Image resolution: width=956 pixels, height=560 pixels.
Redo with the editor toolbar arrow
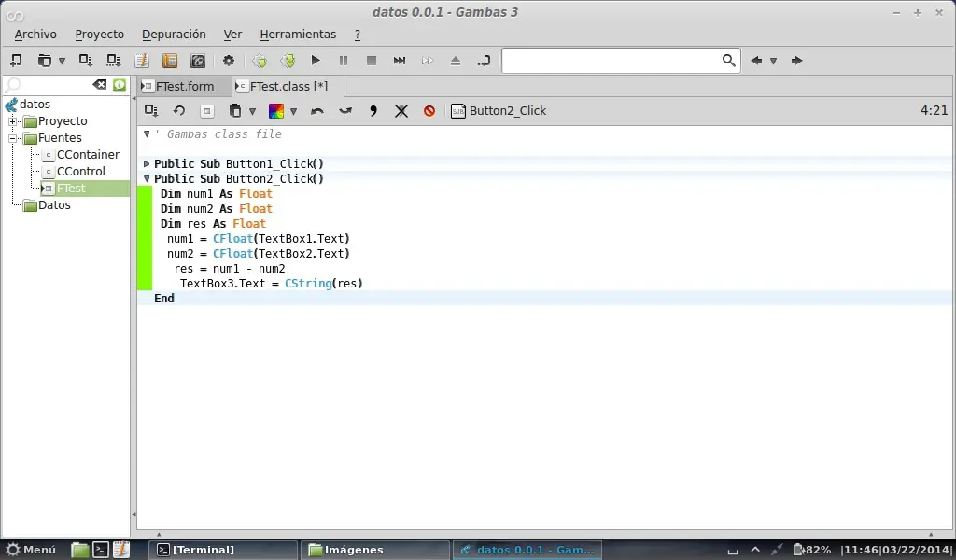[345, 111]
